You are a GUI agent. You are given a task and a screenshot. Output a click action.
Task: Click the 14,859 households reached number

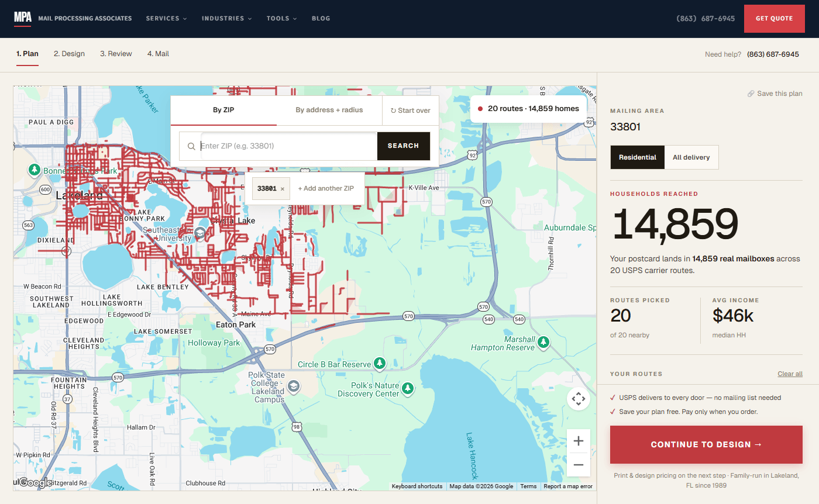pos(676,225)
